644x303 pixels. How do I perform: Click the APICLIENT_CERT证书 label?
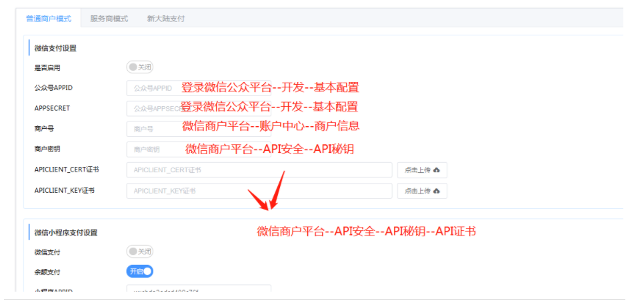67,170
